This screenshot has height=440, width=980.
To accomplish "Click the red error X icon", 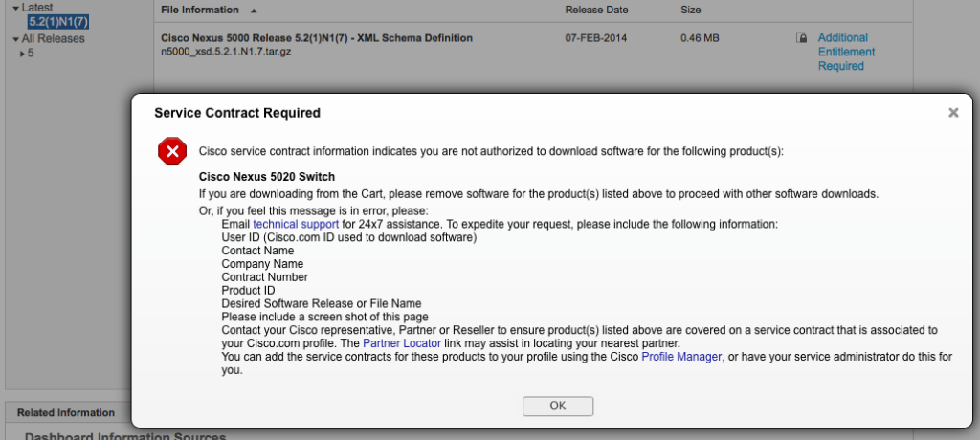I will click(172, 151).
